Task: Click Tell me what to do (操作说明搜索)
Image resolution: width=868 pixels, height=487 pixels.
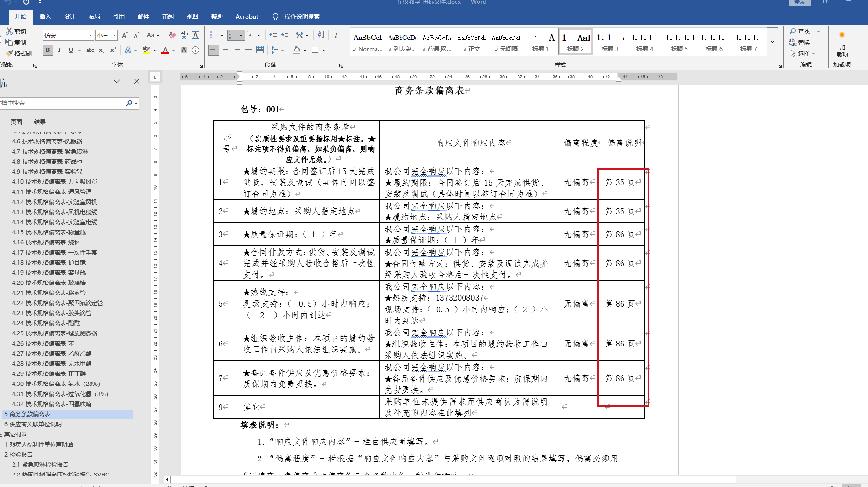Action: (296, 17)
